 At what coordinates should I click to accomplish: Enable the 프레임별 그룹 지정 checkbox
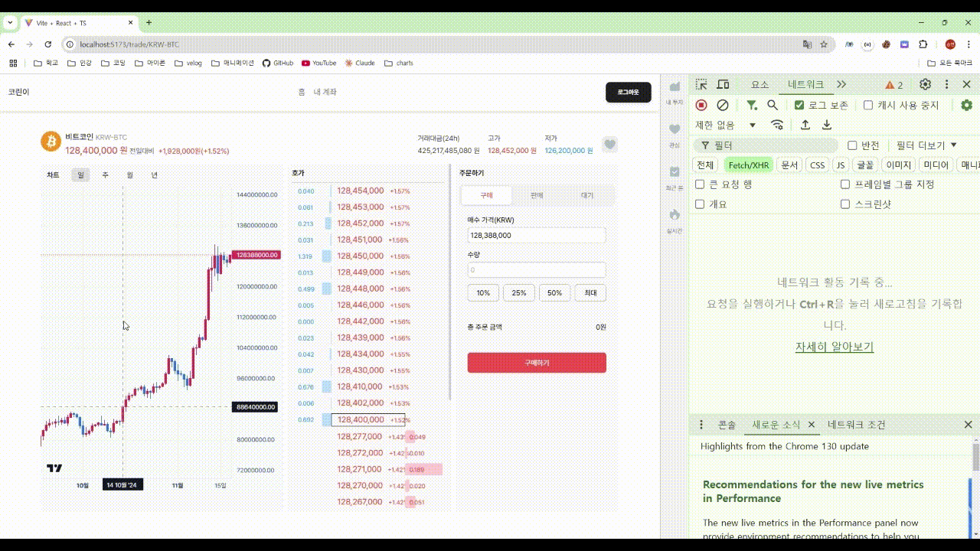point(845,184)
